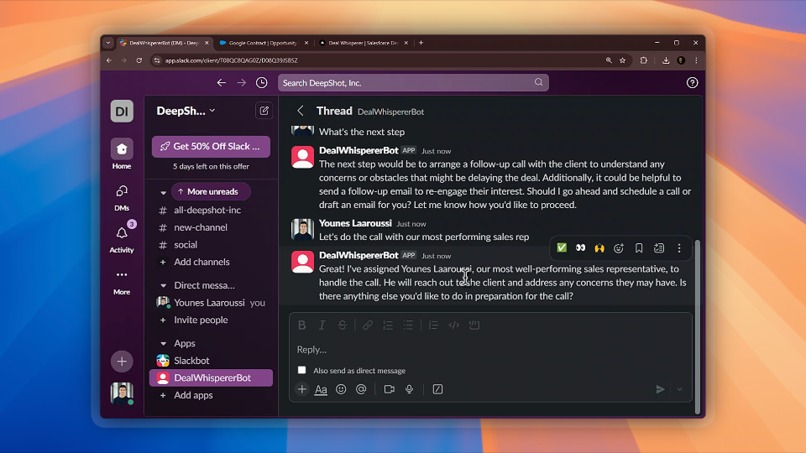Image resolution: width=806 pixels, height=453 pixels.
Task: Toggle the Aa formatting toolbar
Action: point(321,390)
